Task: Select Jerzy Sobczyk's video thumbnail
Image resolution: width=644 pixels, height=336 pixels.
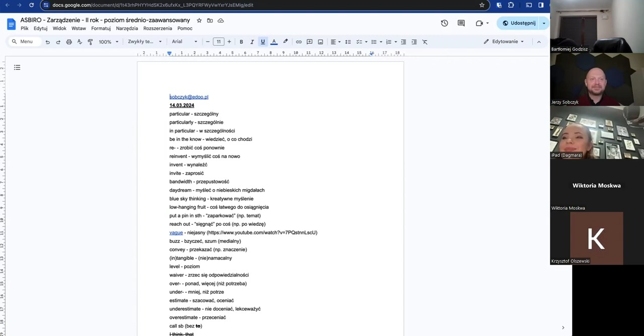Action: coord(597,79)
